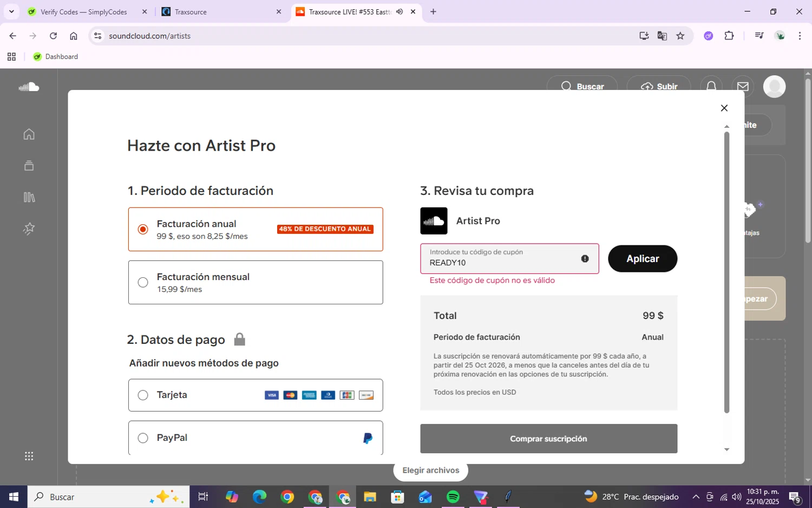This screenshot has height=508, width=812.
Task: Click the notifications bell icon
Action: [711, 86]
